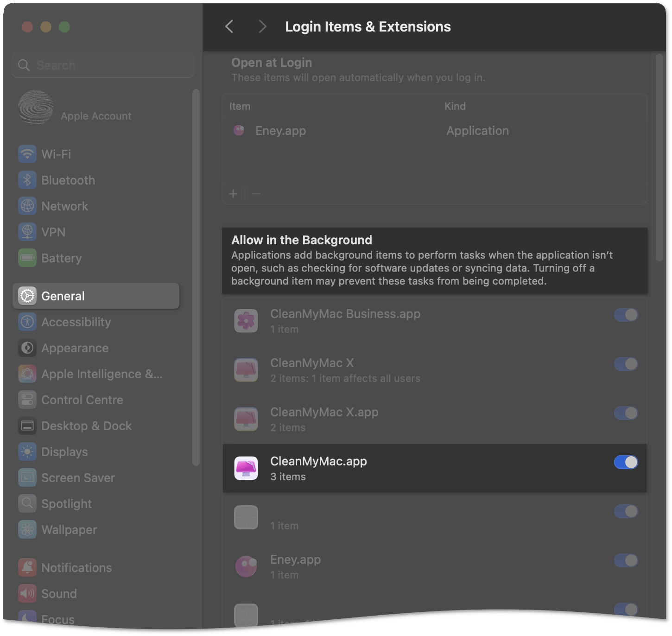Open Accessibility via its icon
The width and height of the screenshot is (672, 636).
[x=27, y=322]
